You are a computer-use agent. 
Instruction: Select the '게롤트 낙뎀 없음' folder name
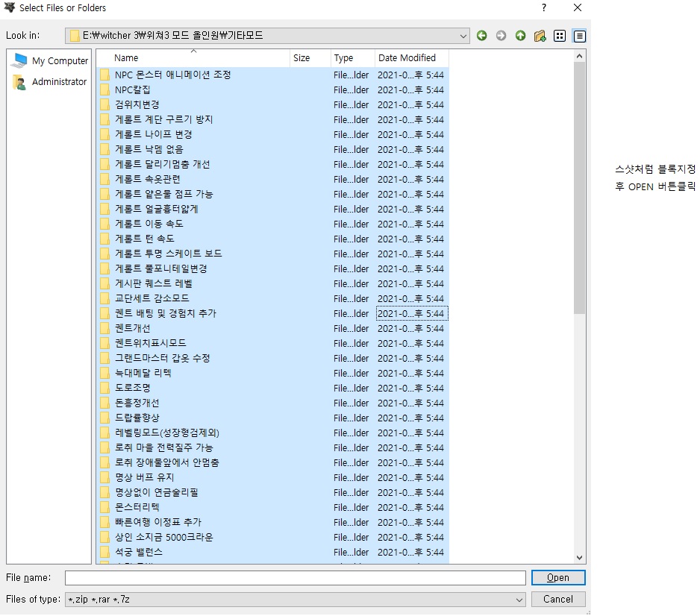point(149,149)
